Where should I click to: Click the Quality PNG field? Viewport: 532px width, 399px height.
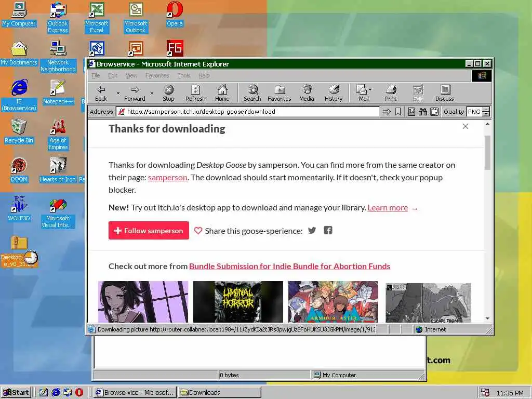point(474,112)
